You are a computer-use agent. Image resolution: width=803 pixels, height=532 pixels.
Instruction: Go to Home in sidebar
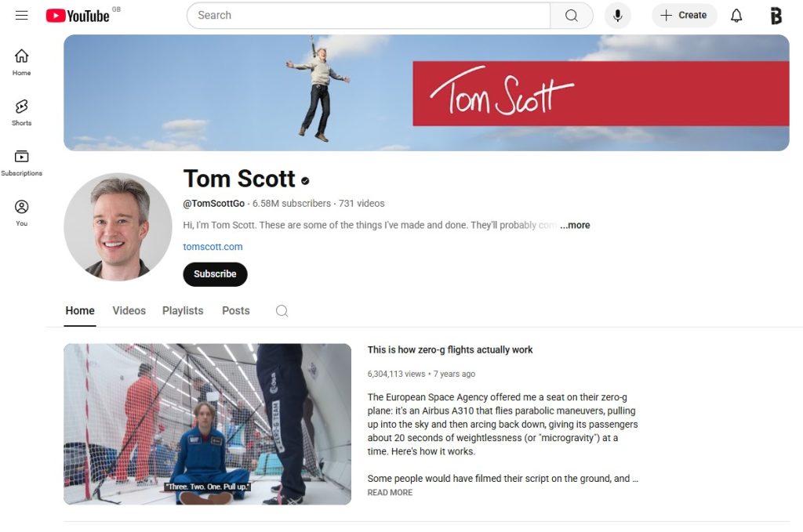click(21, 63)
